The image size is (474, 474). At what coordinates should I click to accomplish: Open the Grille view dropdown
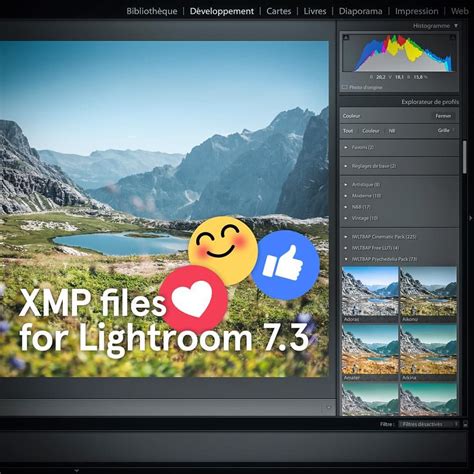[446, 130]
